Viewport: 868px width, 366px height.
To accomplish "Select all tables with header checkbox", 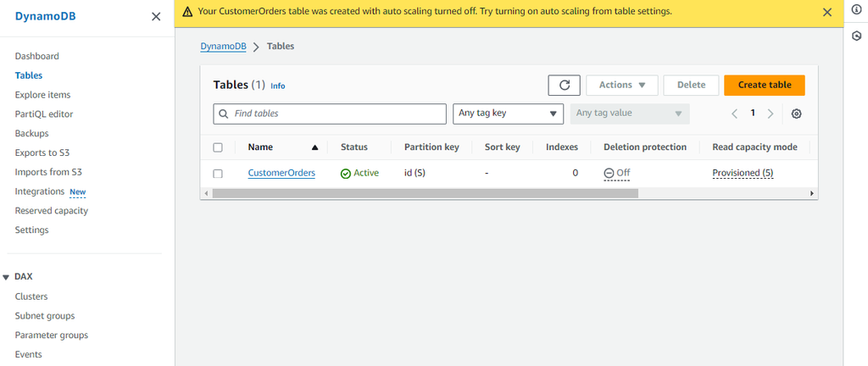I will 218,147.
